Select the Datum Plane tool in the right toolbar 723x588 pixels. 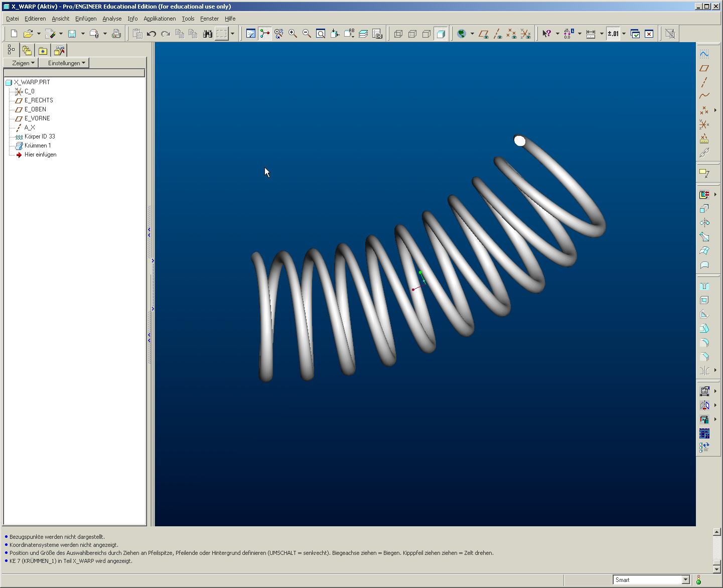tap(704, 68)
